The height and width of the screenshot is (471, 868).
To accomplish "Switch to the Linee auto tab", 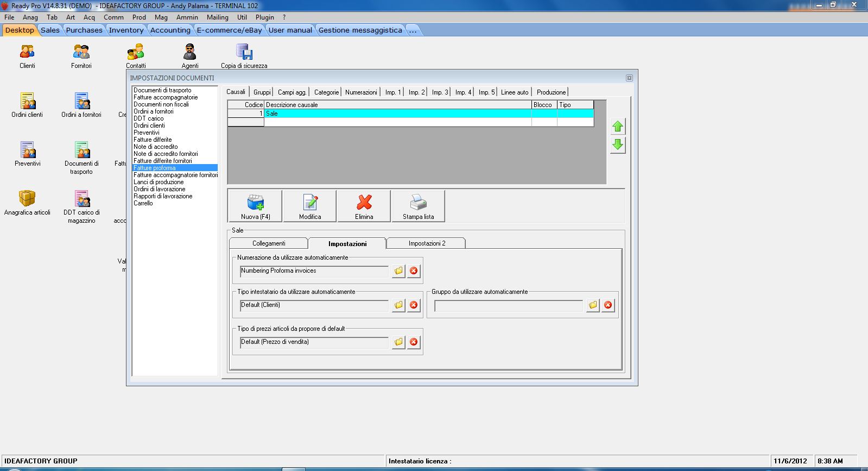I will tap(515, 92).
